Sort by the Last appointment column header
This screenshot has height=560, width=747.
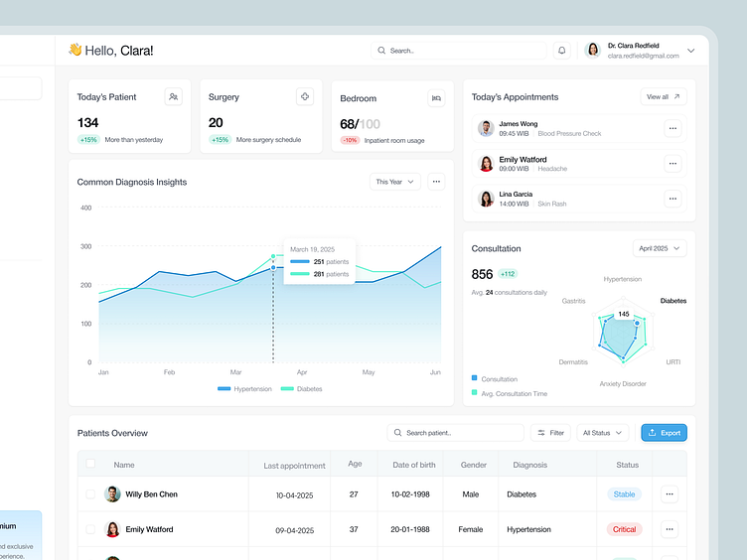point(294,465)
